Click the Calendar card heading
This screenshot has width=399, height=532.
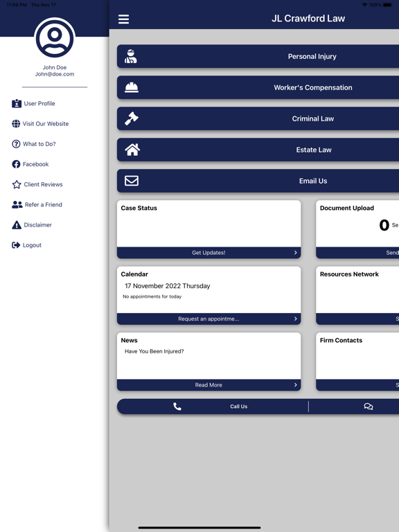point(134,274)
